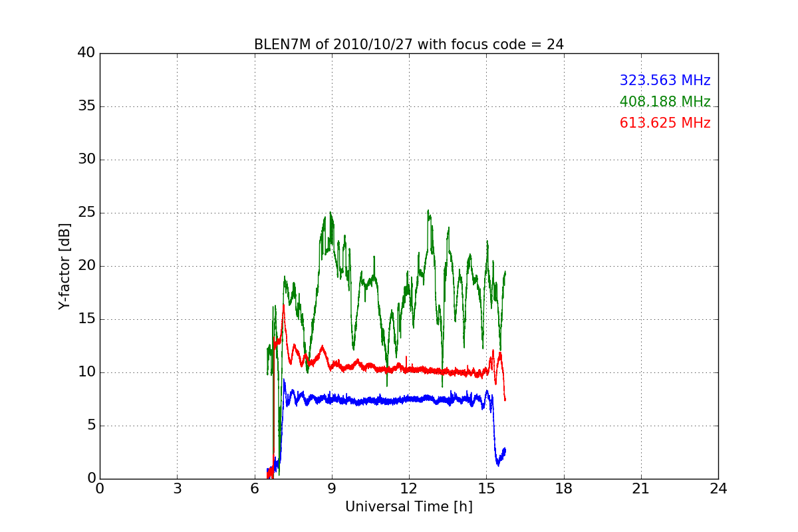798x532 pixels.
Task: Click x-axis tick label 12
Action: (x=409, y=489)
